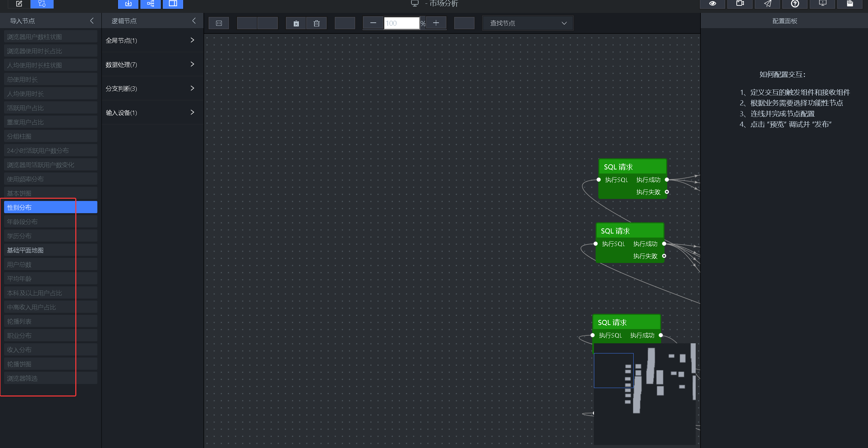Collapse the 逻辑节点 panel arrow
The image size is (868, 448).
[194, 21]
